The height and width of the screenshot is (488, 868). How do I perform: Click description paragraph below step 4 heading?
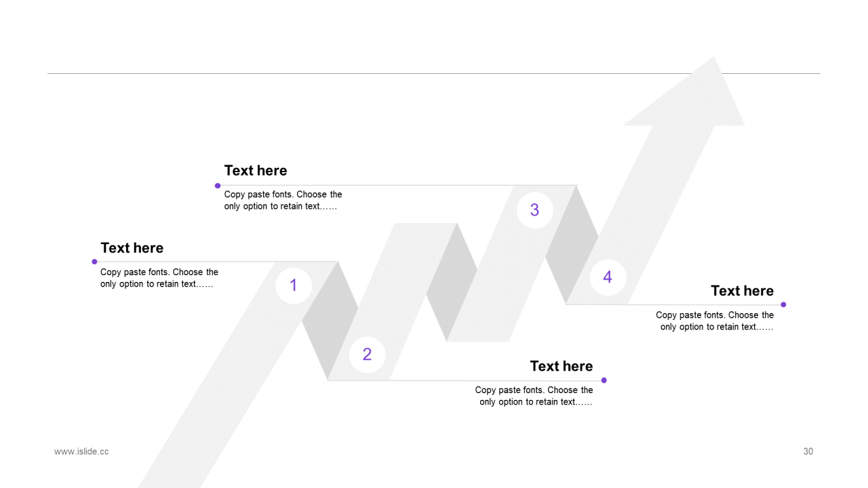click(x=715, y=321)
